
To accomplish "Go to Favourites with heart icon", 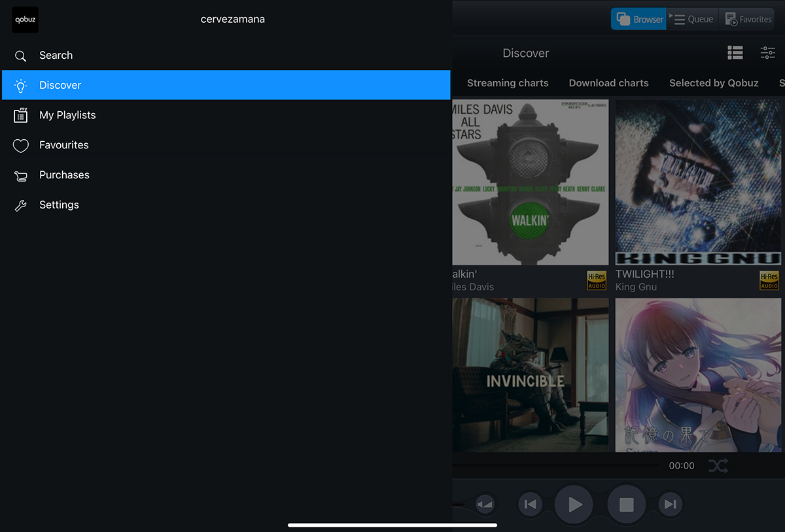I will [63, 145].
